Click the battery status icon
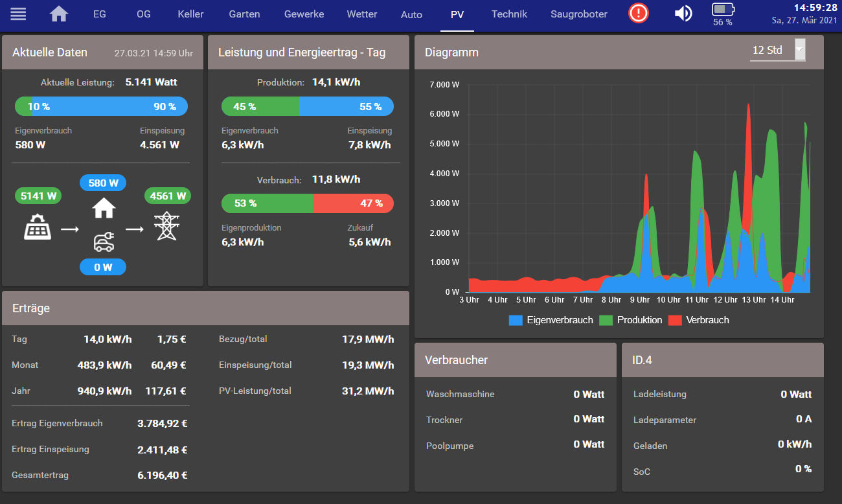Viewport: 842px width, 504px height. point(723,9)
